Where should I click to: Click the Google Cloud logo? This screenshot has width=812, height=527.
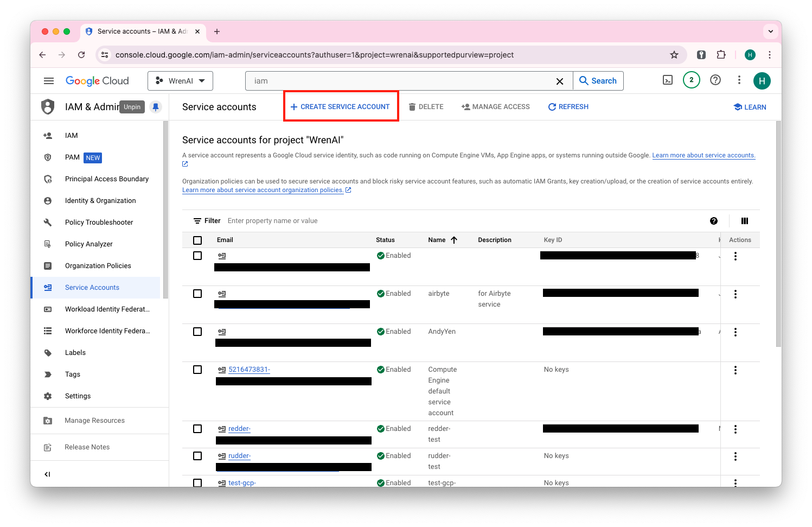pos(97,81)
